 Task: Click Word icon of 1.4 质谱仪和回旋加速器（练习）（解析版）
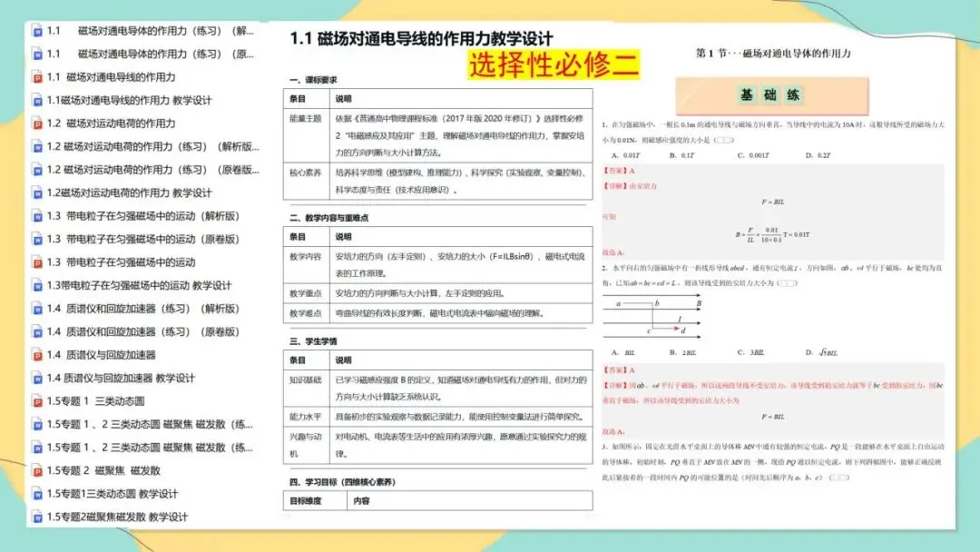pyautogui.click(x=37, y=309)
